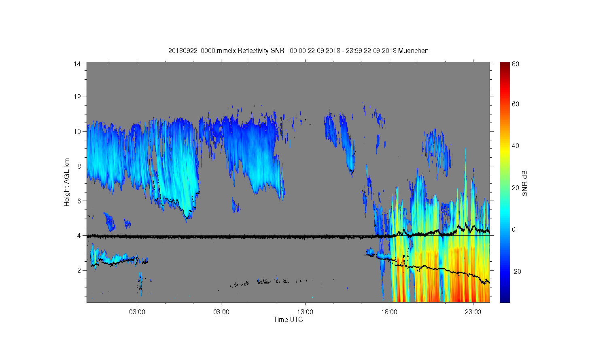
Task: Click the plot title beginning '20180922_0000.mmclx Reflectivity SNR'
Action: [298, 51]
